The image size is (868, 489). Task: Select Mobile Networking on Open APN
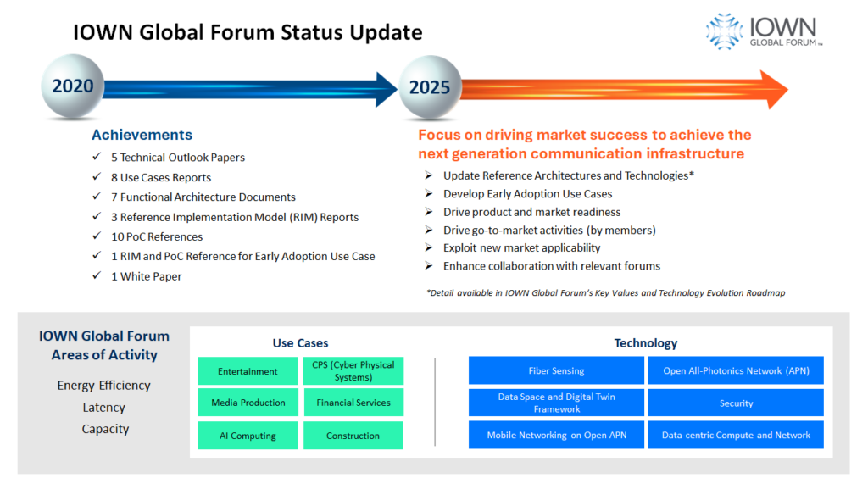tap(556, 435)
